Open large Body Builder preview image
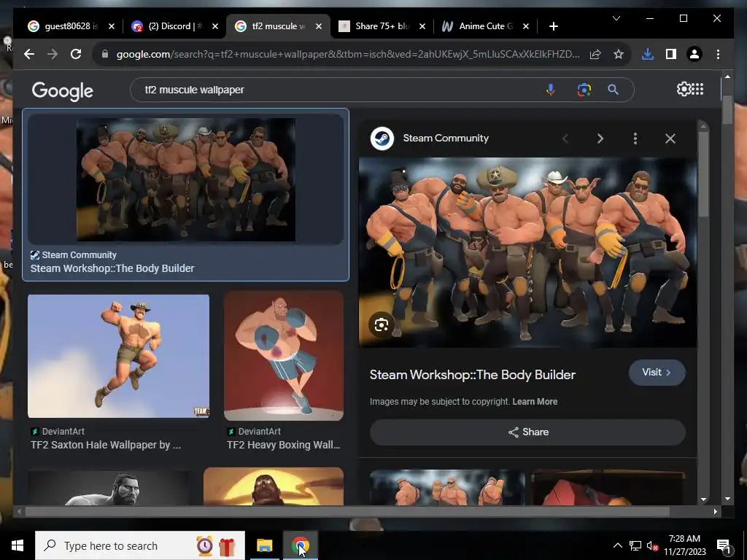This screenshot has height=560, width=747. point(528,252)
